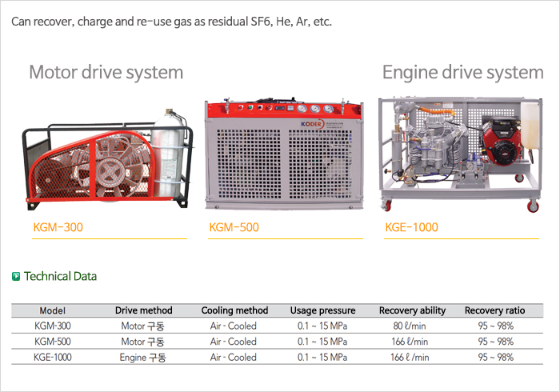Click the Engine drive system heading
Image resolution: width=560 pixels, height=392 pixels.
pos(463,73)
